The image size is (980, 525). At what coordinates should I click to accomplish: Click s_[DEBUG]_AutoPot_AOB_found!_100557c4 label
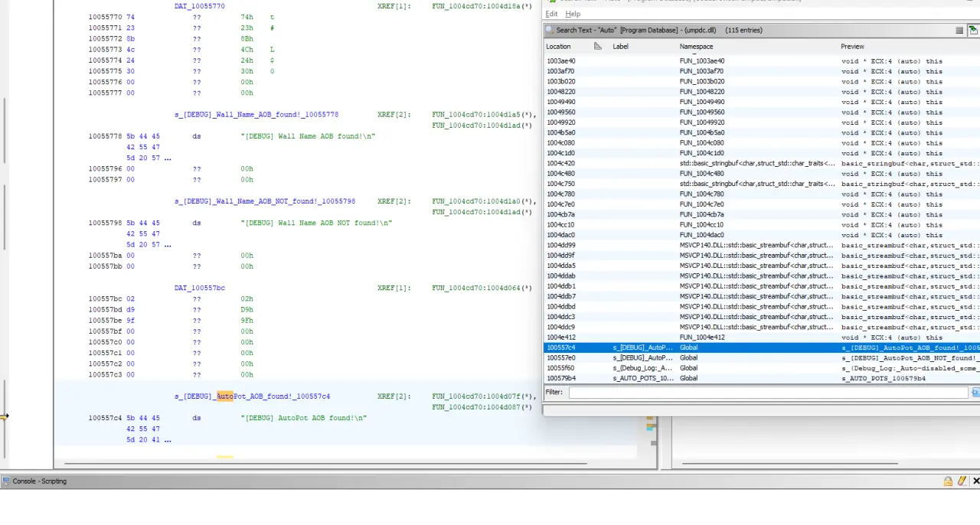pos(253,396)
